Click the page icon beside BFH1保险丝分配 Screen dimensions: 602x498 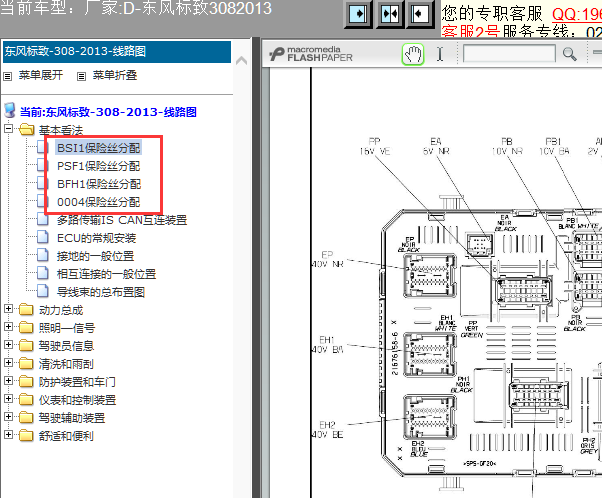[x=43, y=183]
